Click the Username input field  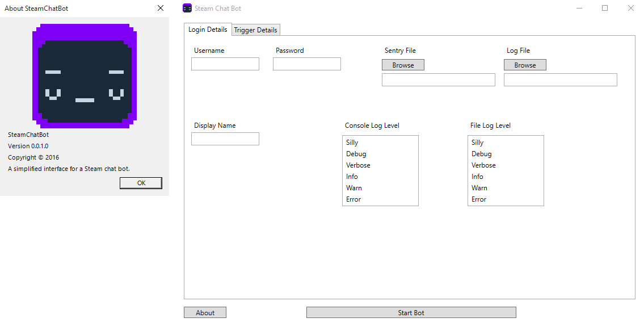click(x=225, y=64)
